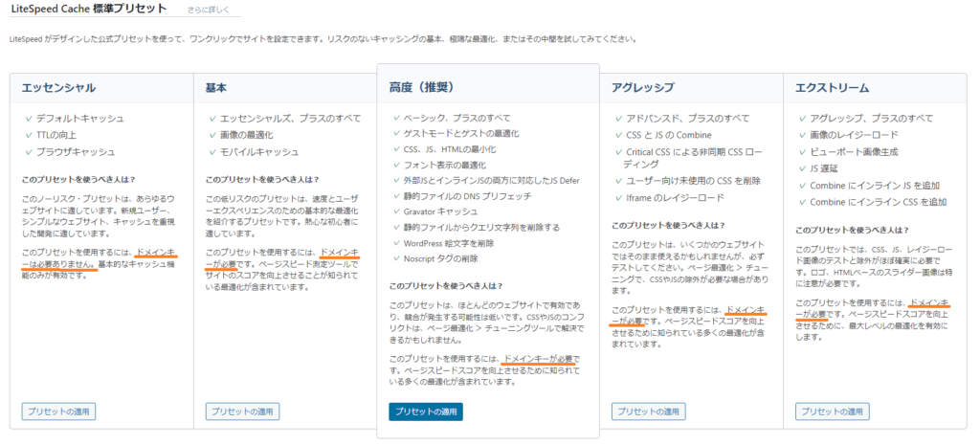
Task: Click the エクストリーム card heading
Action: pos(832,88)
